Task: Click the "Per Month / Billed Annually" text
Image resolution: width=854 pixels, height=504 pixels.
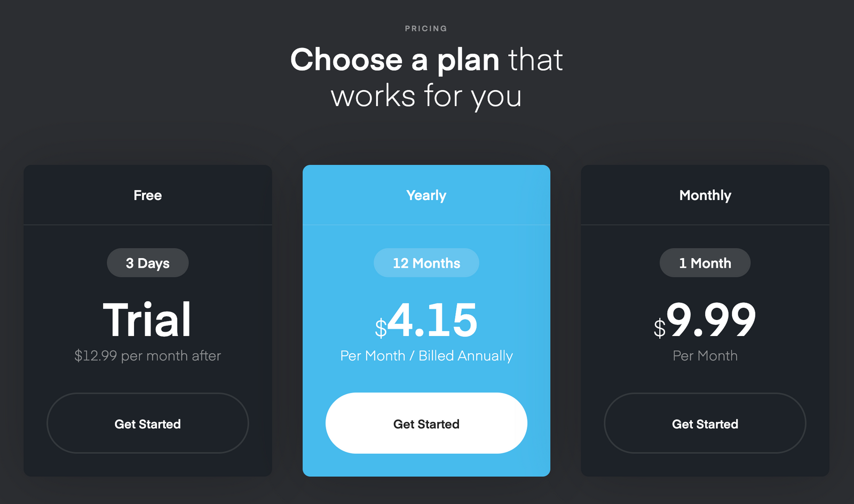Action: point(426,356)
